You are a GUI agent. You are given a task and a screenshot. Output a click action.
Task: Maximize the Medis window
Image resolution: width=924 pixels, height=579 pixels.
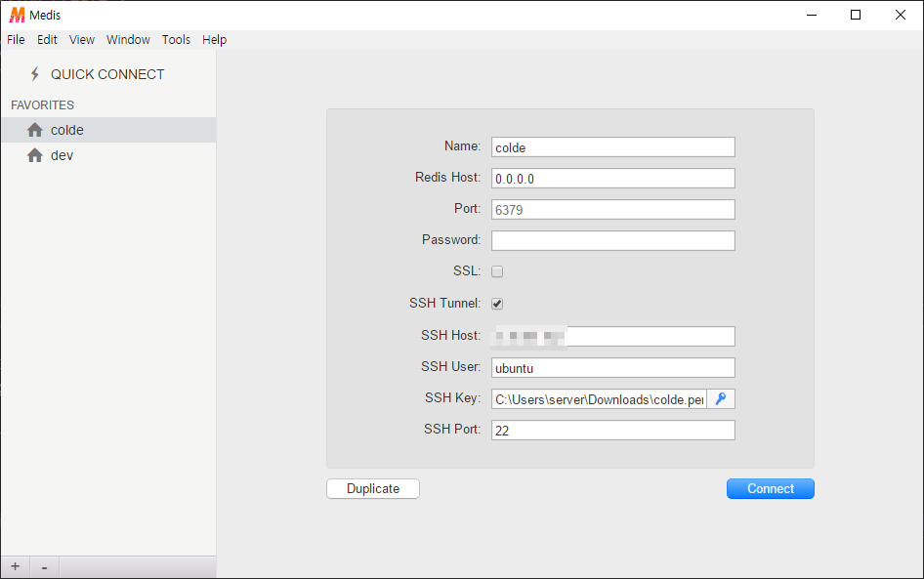click(856, 15)
